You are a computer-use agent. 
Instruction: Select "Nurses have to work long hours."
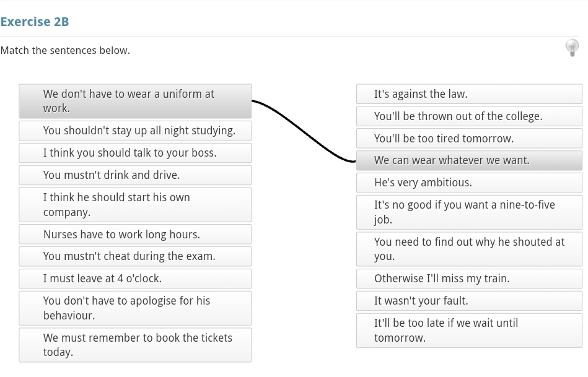[135, 234]
